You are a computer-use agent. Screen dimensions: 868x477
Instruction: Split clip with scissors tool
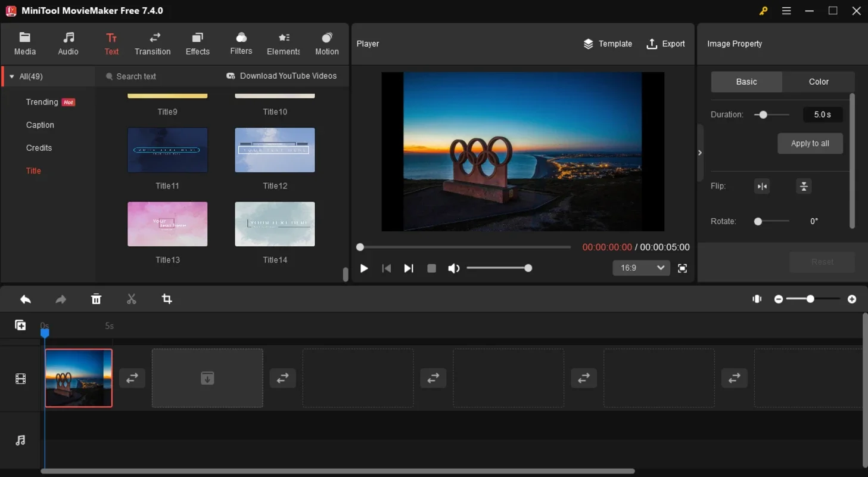click(132, 299)
